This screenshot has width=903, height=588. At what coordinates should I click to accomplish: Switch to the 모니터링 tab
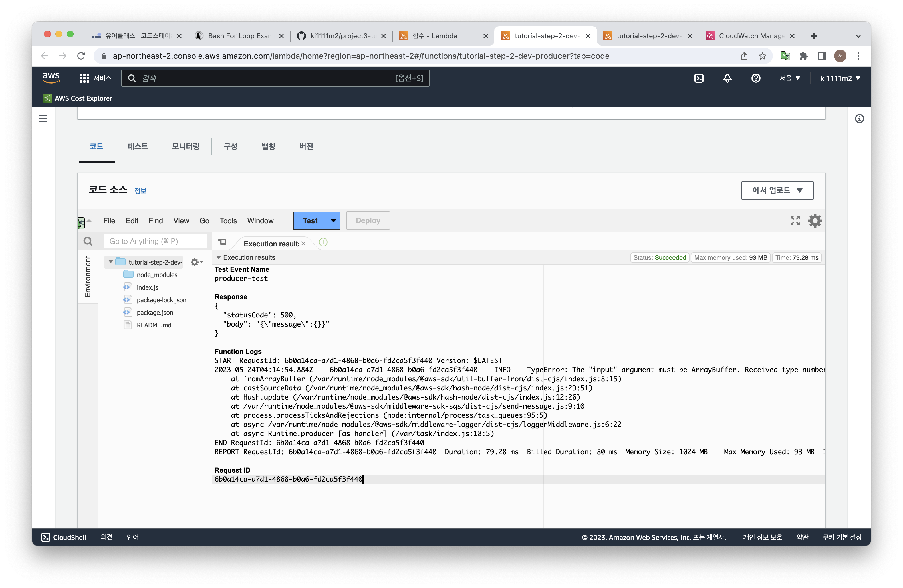point(186,146)
